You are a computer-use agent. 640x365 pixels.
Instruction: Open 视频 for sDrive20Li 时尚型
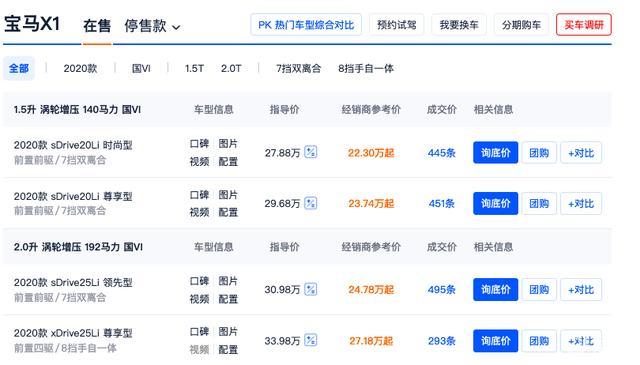pyautogui.click(x=199, y=162)
